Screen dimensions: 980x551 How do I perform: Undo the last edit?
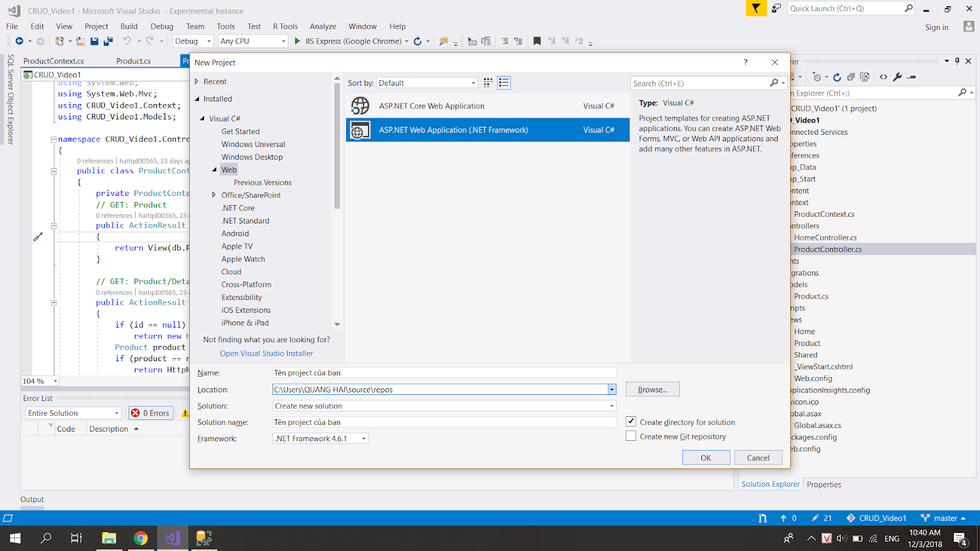pyautogui.click(x=126, y=41)
